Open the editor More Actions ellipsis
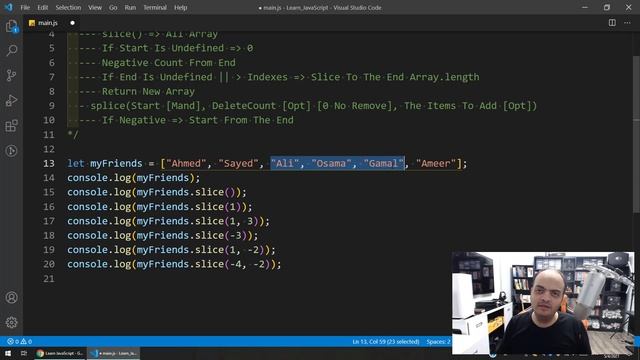The width and height of the screenshot is (640, 360). pos(627,23)
